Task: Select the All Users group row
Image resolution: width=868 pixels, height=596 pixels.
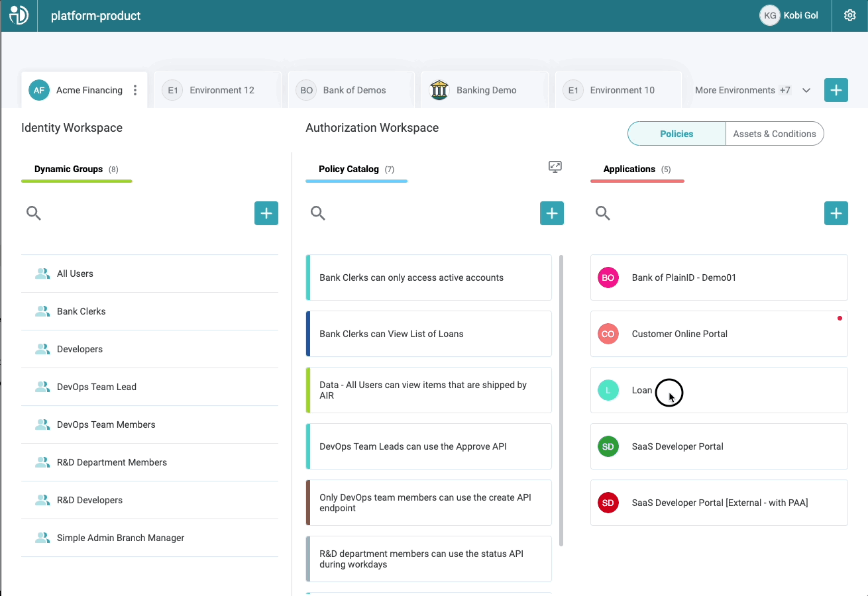Action: [150, 273]
